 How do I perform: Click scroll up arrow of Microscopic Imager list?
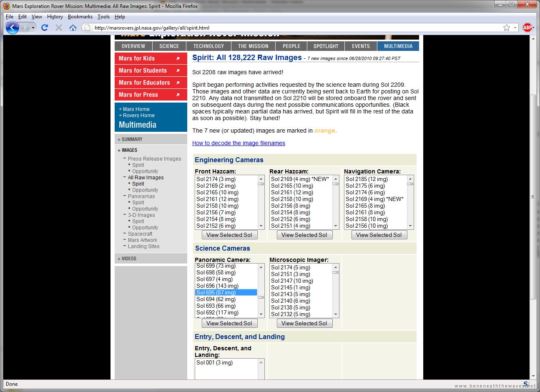pos(336,267)
